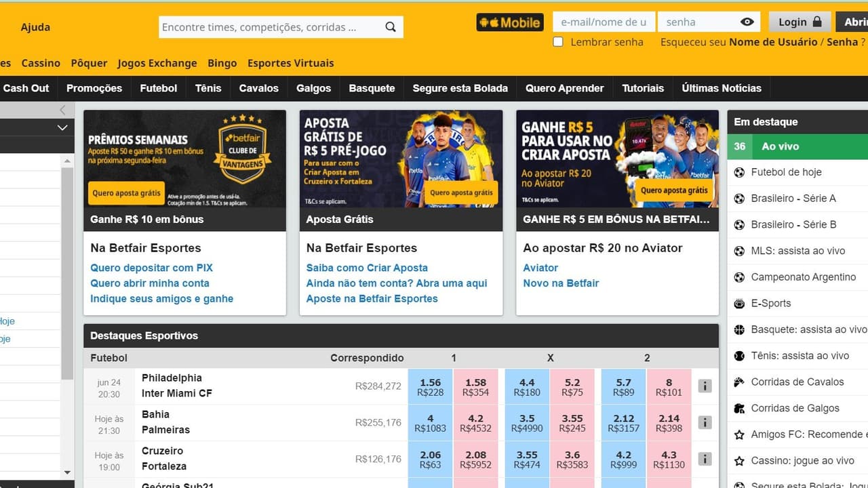The height and width of the screenshot is (488, 868).
Task: Select Promoções in the navigation bar
Action: point(94,88)
